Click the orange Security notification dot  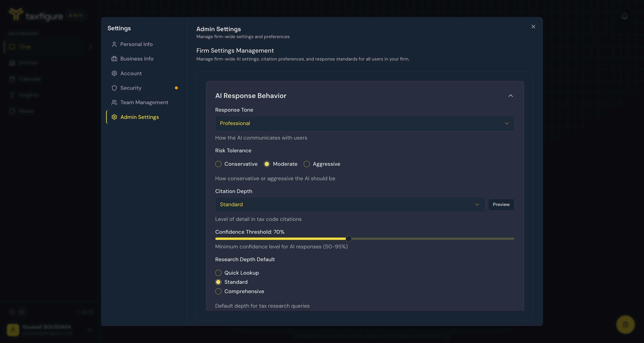176,88
